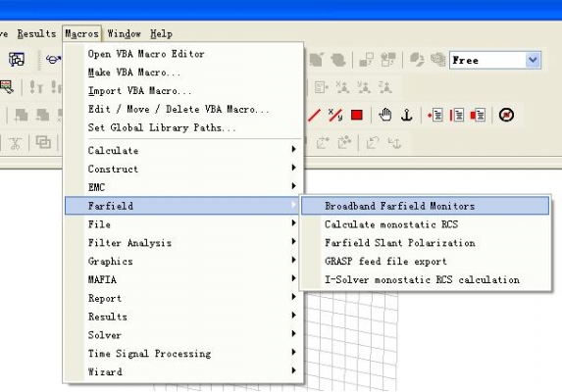Click the red bar align icon

(x=456, y=115)
